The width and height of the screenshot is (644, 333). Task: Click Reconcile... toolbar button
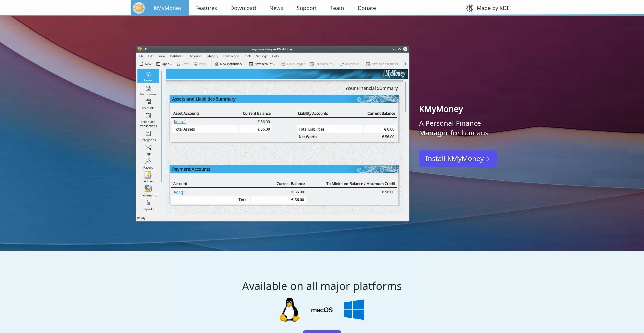coord(350,64)
